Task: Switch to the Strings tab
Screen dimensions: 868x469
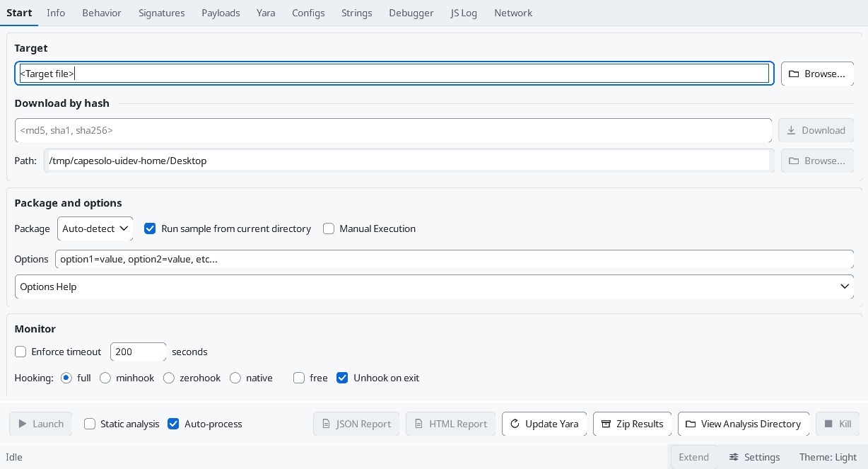Action: [x=357, y=13]
